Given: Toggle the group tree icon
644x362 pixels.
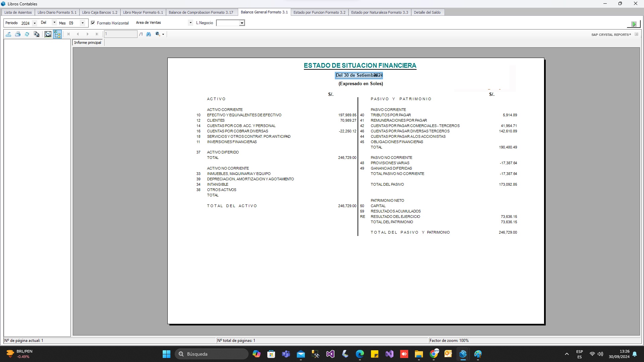Looking at the screenshot, I should click(x=57, y=34).
